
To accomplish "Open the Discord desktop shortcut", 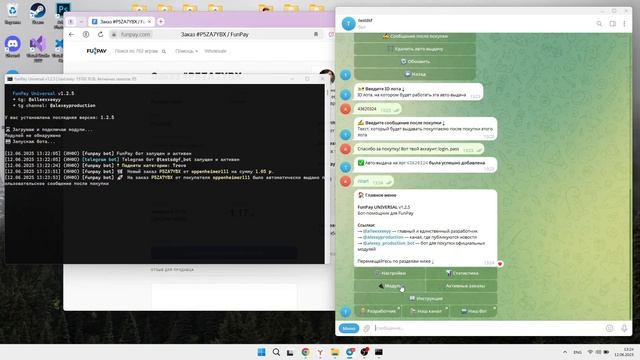I will (13, 46).
